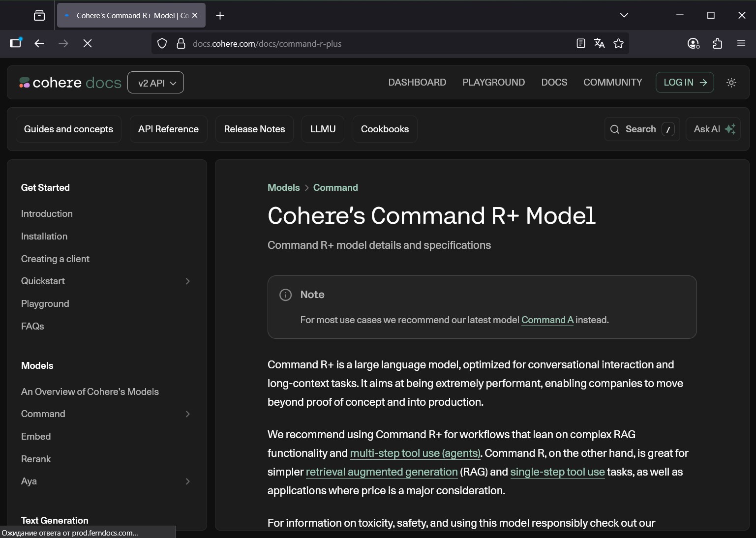Screen dimensions: 756x538
Task: Expand the Aya sidebar chevron
Action: [187, 481]
